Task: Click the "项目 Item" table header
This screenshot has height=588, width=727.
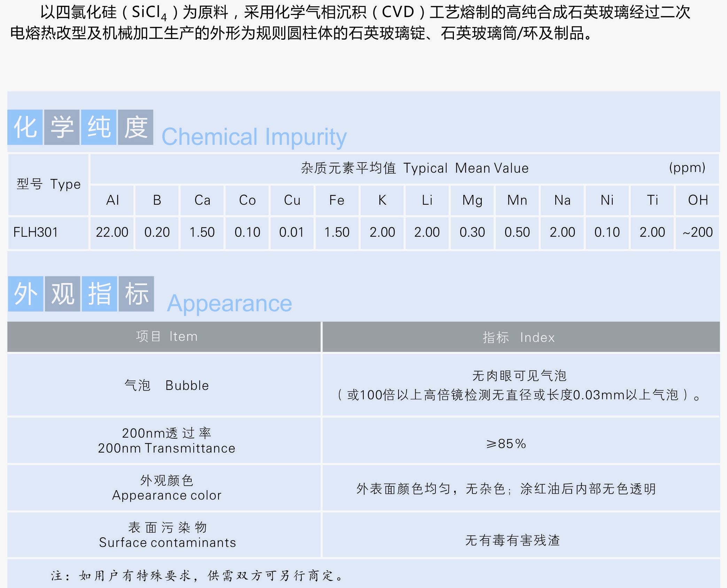Action: 167,337
